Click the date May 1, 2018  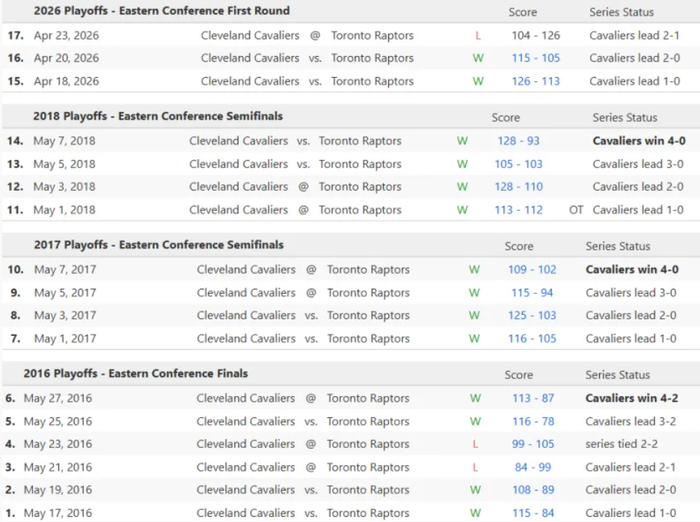coord(64,210)
